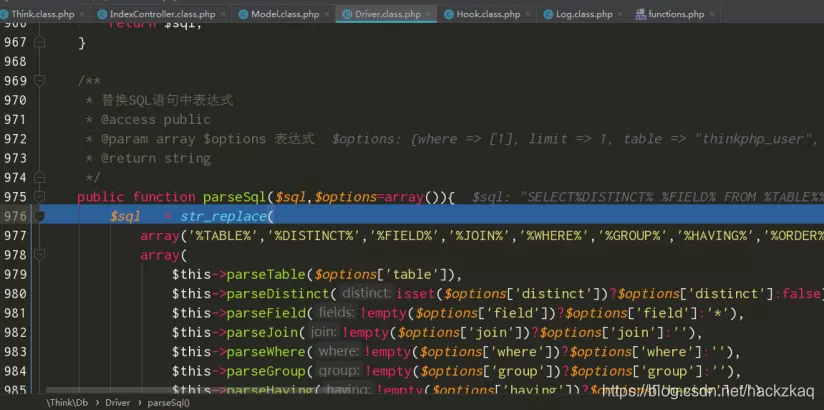Image resolution: width=824 pixels, height=410 pixels.
Task: Click the parseSql() breadcrumb item
Action: pyautogui.click(x=168, y=403)
